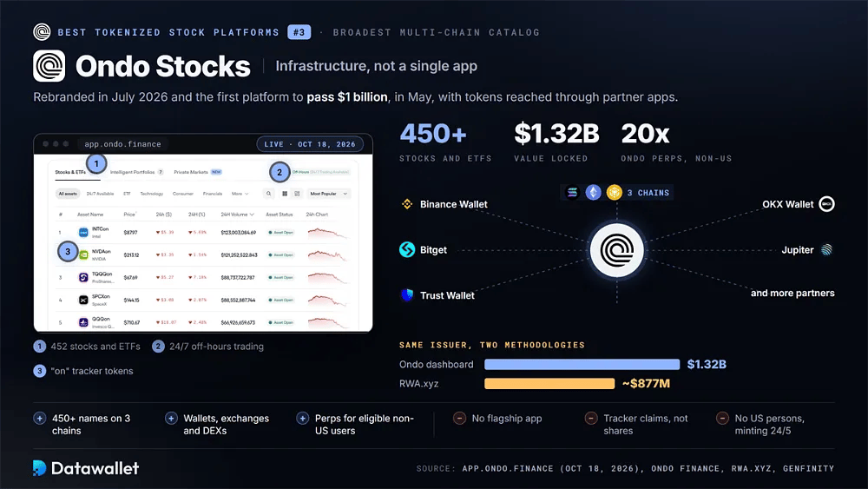The image size is (868, 489).
Task: Select the All assets filter chip
Action: (x=68, y=194)
